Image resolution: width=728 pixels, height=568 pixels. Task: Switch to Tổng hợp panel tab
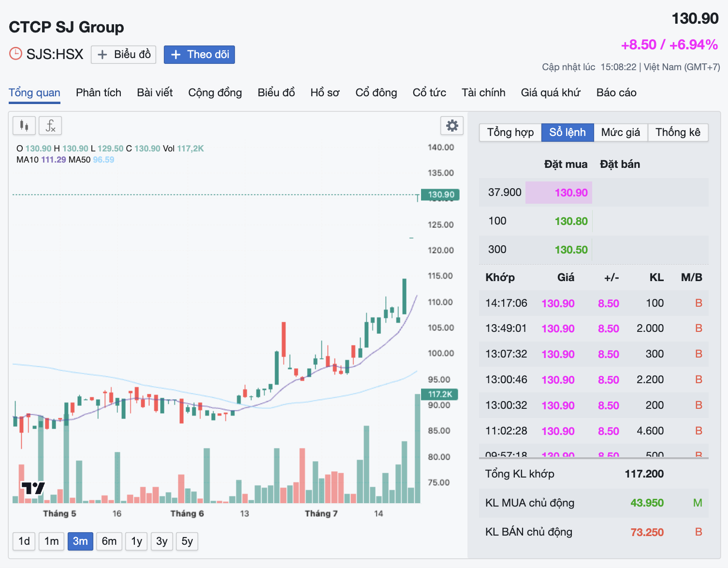(510, 133)
